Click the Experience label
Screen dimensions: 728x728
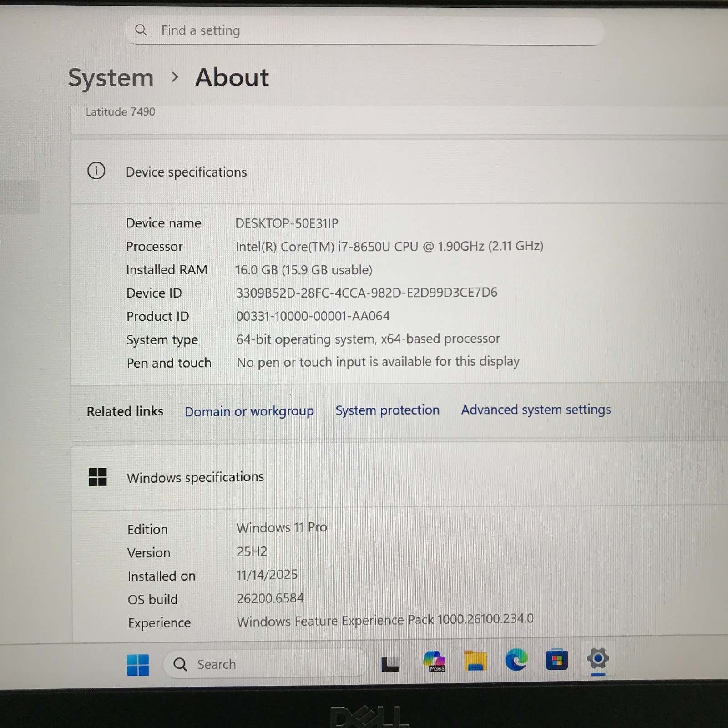click(x=160, y=623)
